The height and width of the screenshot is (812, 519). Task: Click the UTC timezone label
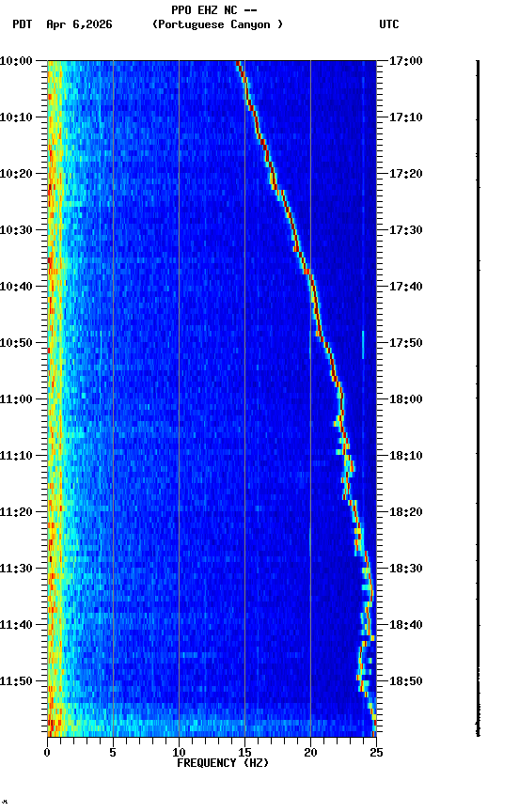point(389,24)
